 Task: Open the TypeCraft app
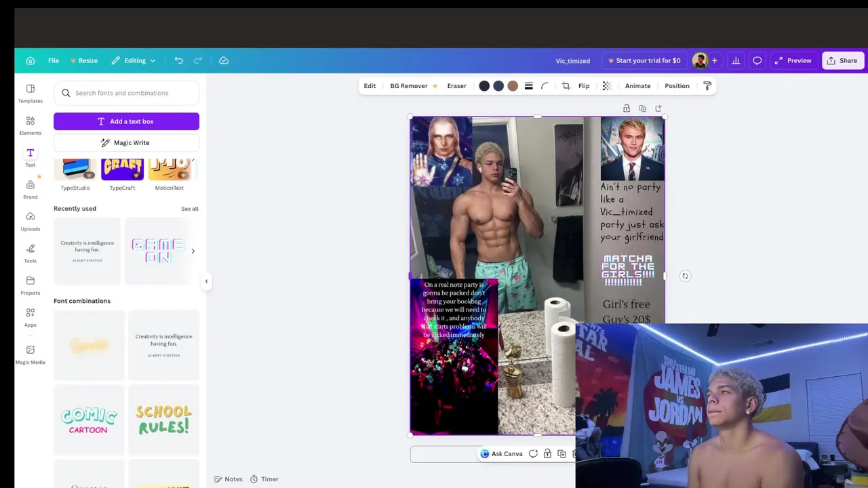tap(122, 175)
